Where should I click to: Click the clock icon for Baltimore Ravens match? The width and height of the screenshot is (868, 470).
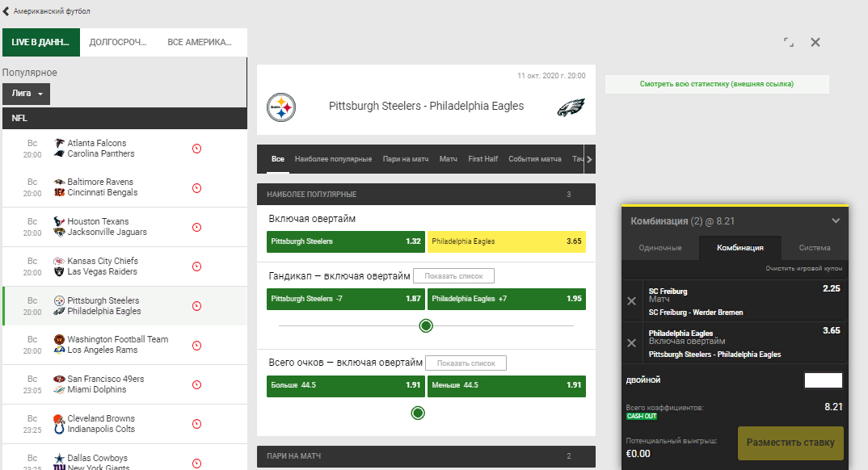[x=196, y=188]
